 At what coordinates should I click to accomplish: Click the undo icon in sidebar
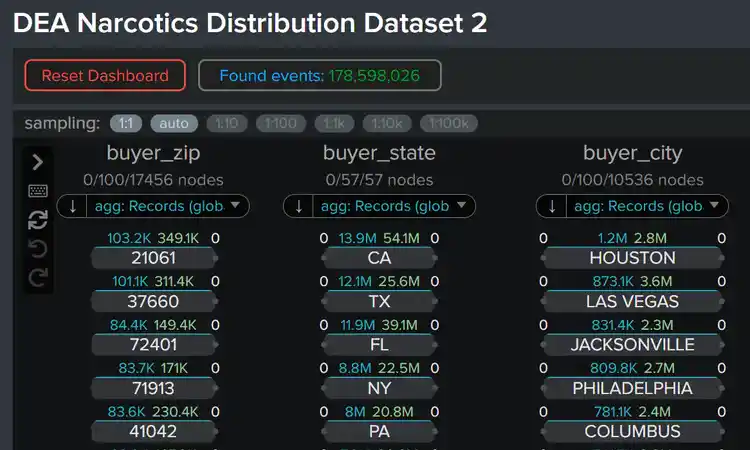pyautogui.click(x=37, y=249)
